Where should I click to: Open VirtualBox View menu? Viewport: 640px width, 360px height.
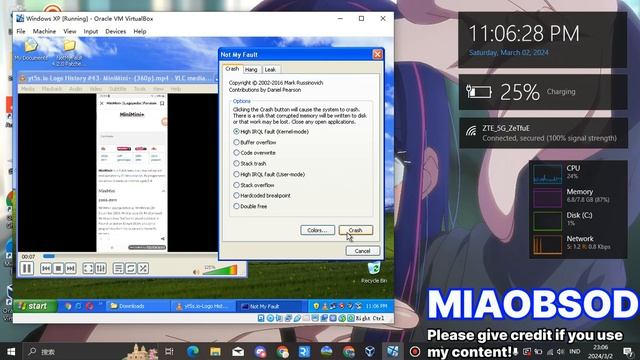tap(69, 31)
